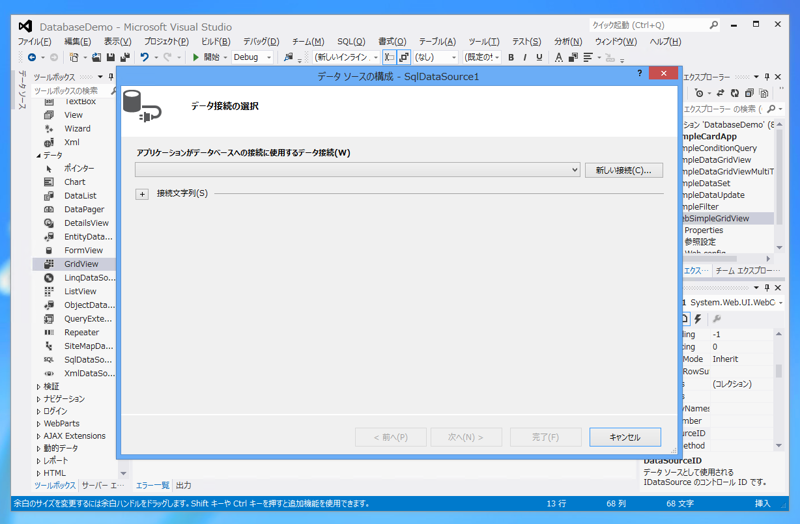Switch to the ツールボックス bottom tab
Viewport: 800px width, 524px height.
55,485
